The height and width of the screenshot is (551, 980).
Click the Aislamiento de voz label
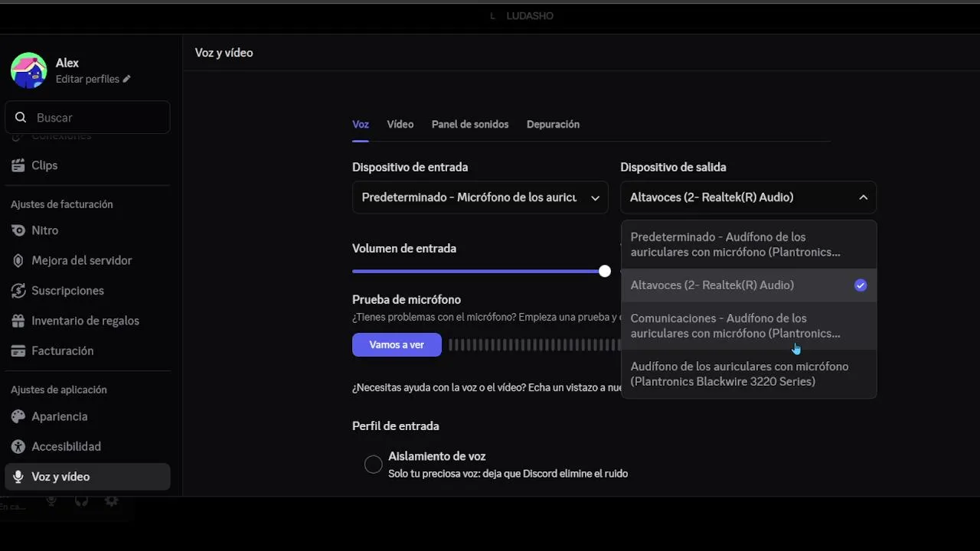(437, 456)
